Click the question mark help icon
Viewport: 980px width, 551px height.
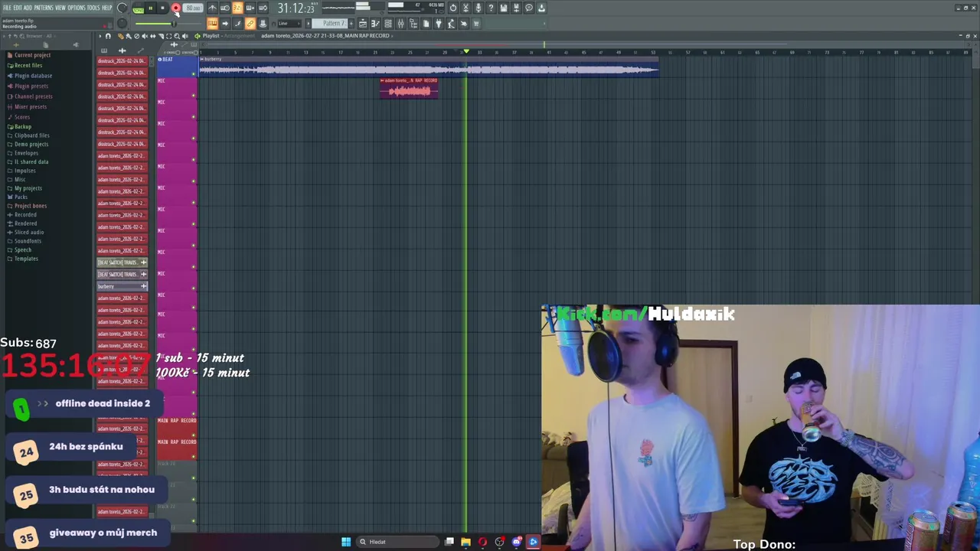click(491, 8)
